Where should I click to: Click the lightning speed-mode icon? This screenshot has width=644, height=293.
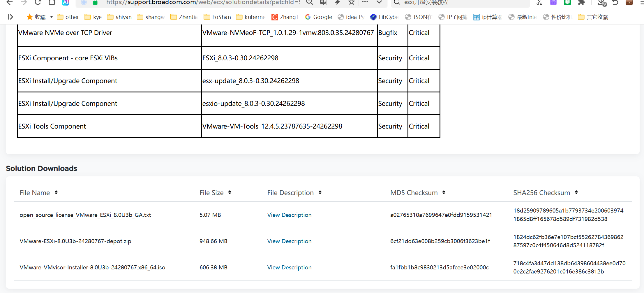[x=337, y=2]
